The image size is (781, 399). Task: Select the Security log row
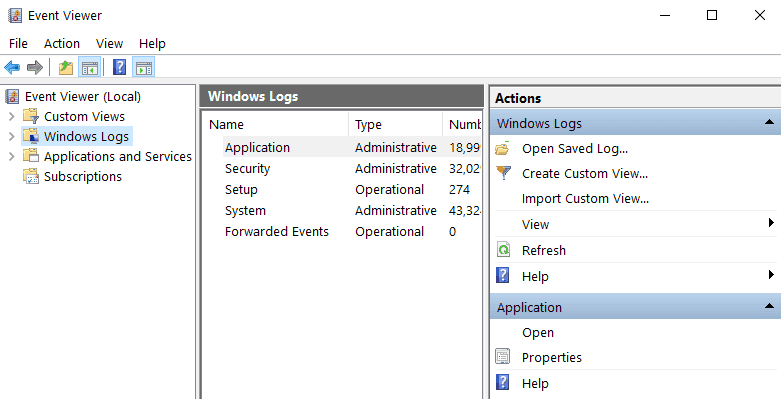[x=351, y=168]
